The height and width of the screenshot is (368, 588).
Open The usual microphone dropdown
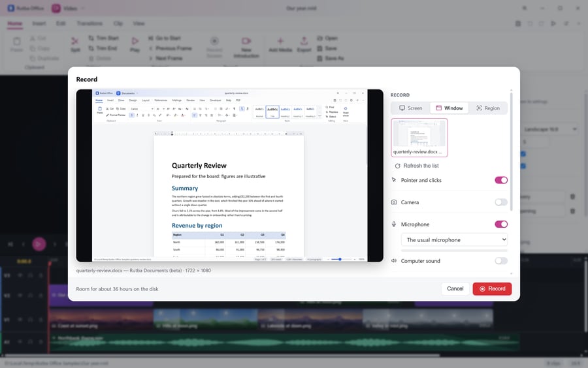point(454,240)
